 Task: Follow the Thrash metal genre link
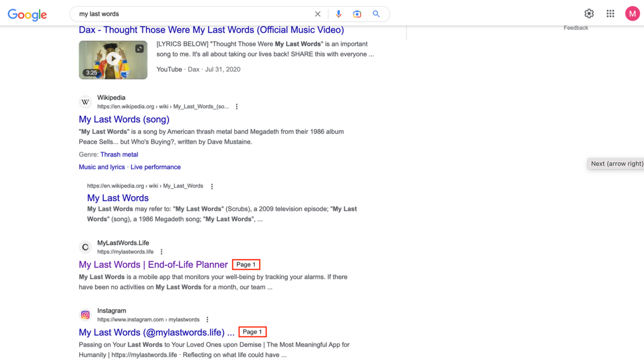tap(119, 154)
